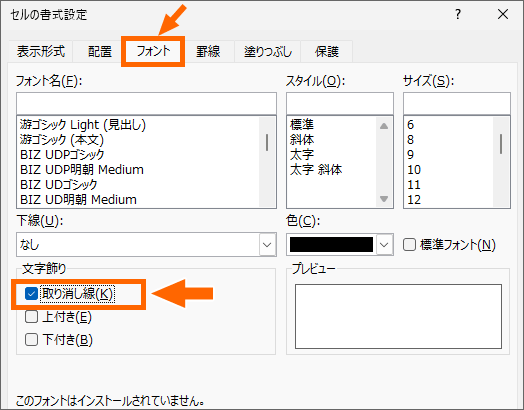524x410 pixels.
Task: Expand the 下線 dropdown
Action: 267,245
